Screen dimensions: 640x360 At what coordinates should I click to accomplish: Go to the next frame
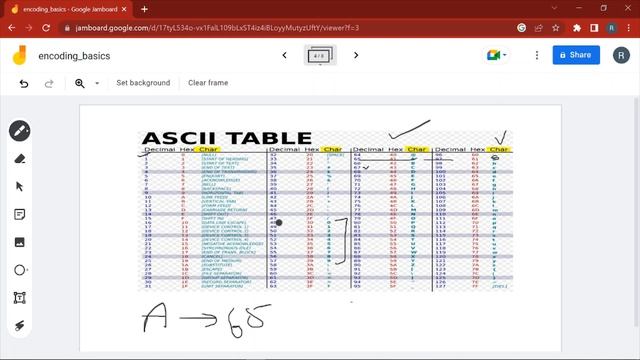(x=356, y=55)
